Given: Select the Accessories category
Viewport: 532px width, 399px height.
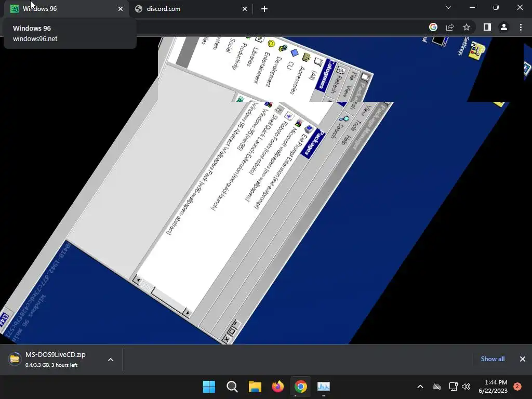Looking at the screenshot, I should coord(298,79).
